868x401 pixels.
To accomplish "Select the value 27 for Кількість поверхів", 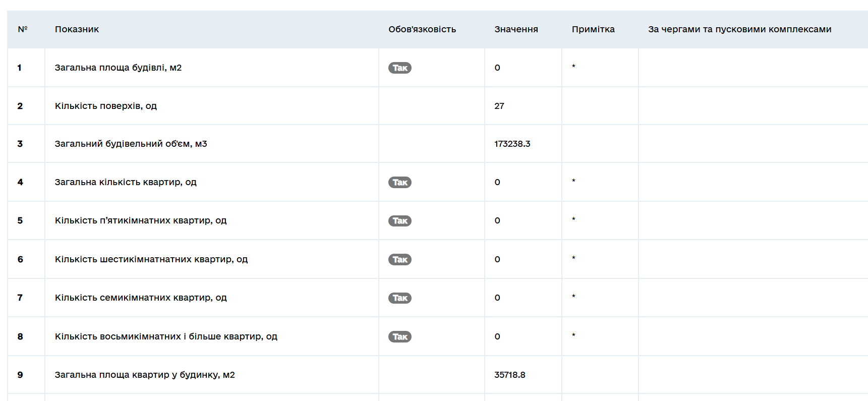I will coord(499,106).
